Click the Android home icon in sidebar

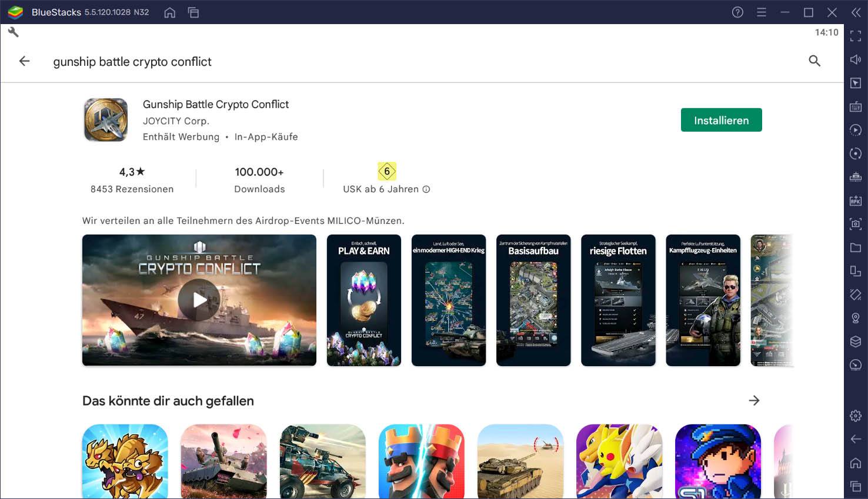[856, 463]
